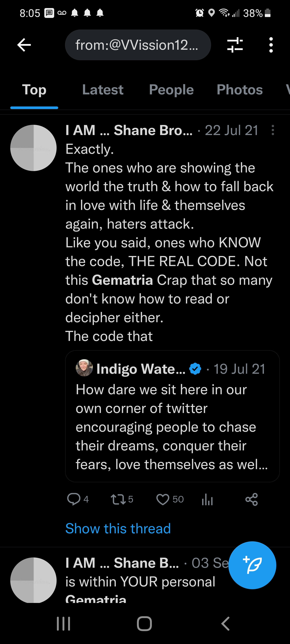Select the Top tab

pos(34,90)
